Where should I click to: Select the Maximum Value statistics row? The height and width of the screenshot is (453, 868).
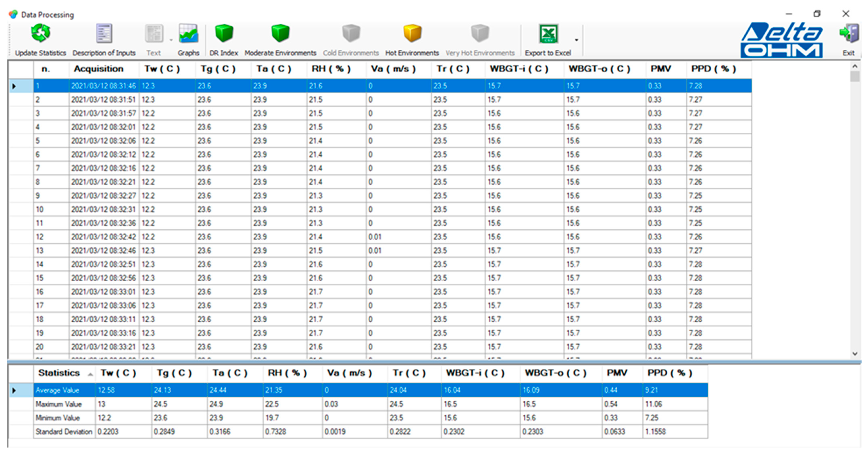click(x=59, y=404)
